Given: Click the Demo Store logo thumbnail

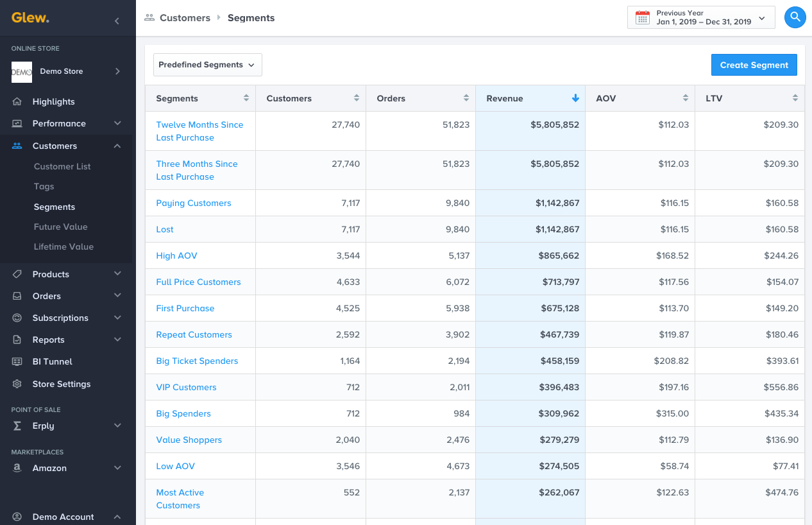Looking at the screenshot, I should (22, 72).
